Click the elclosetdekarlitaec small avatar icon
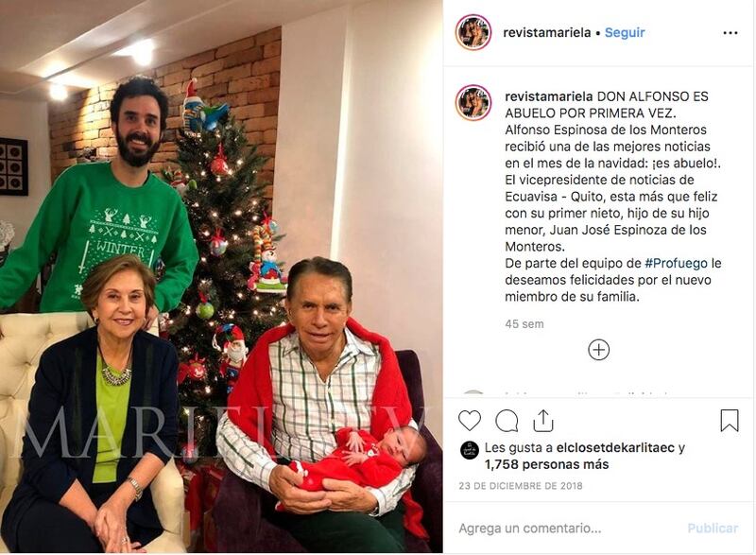This screenshot has width=756, height=555. click(469, 450)
